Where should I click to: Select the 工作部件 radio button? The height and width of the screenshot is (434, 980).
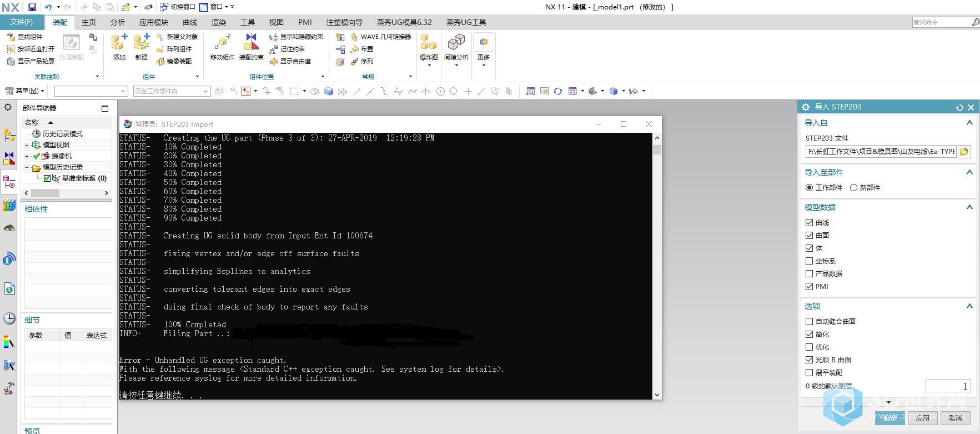[809, 188]
